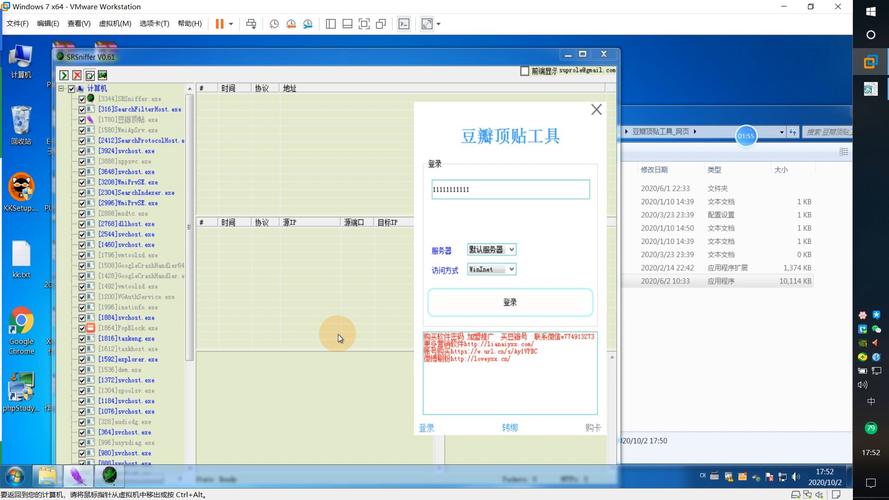Click VMware unity mode icon
The image size is (889, 500).
pos(381,24)
